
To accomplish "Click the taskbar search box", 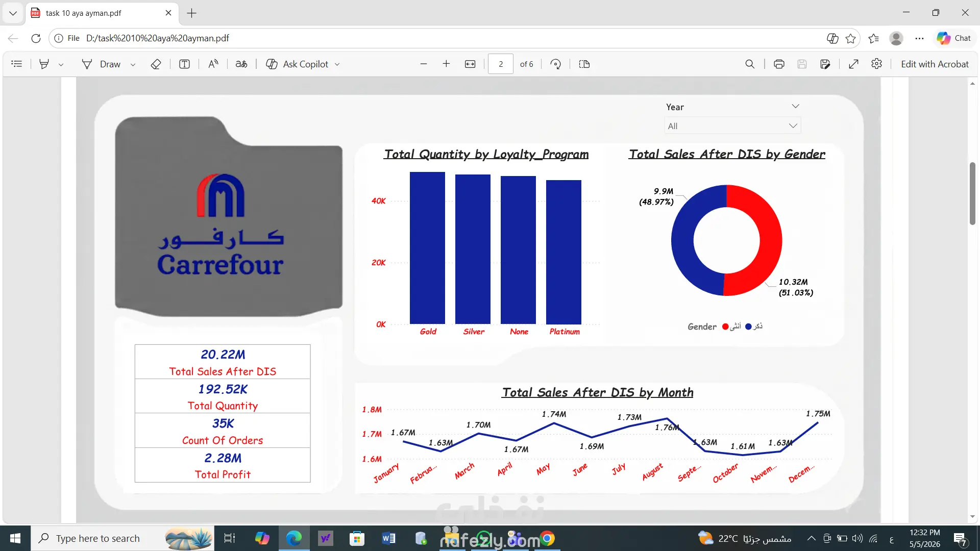I will (x=122, y=538).
